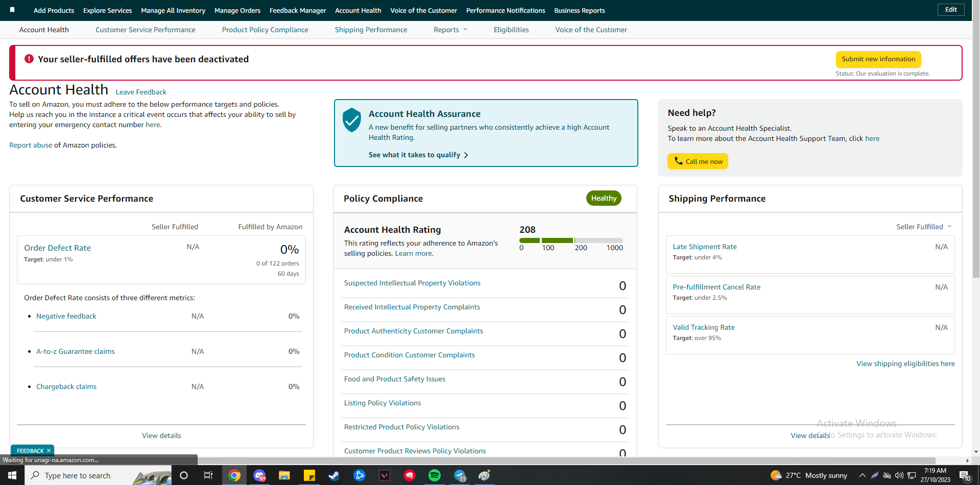Open Telegram from the taskbar
The image size is (980, 485).
point(460,475)
